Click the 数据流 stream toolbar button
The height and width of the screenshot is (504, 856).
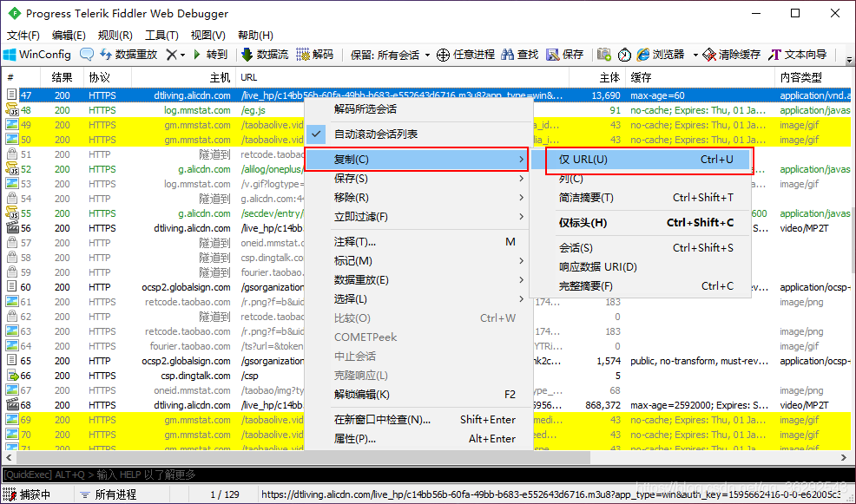[265, 55]
